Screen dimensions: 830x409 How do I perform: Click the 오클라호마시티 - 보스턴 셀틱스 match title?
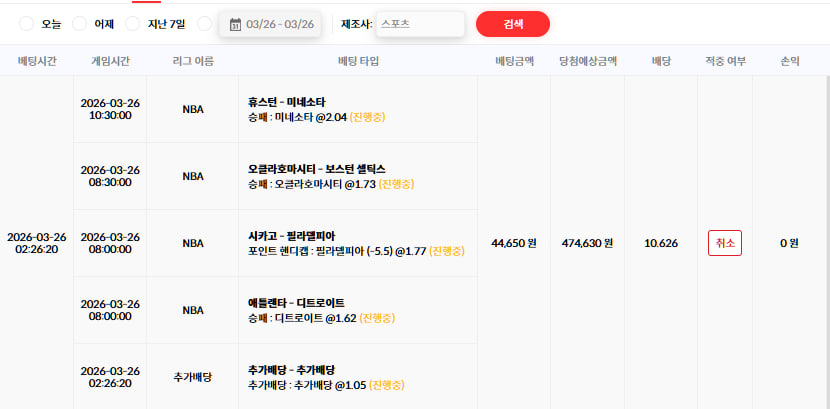[317, 169]
